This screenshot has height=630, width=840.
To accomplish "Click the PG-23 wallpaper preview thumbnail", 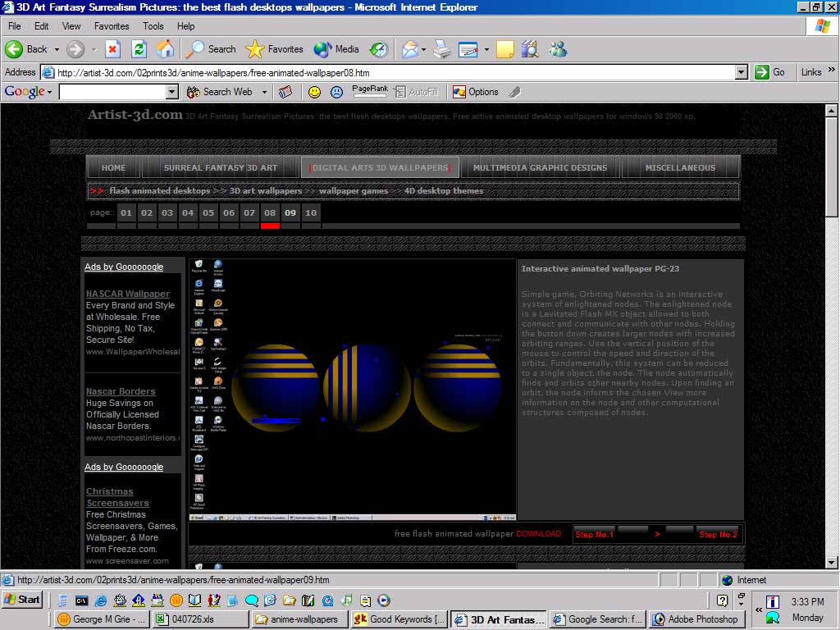I will [x=352, y=390].
